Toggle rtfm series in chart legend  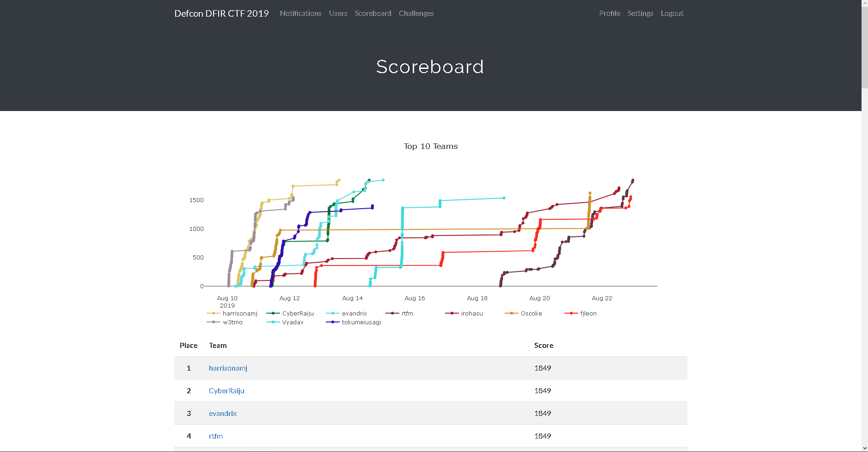399,313
